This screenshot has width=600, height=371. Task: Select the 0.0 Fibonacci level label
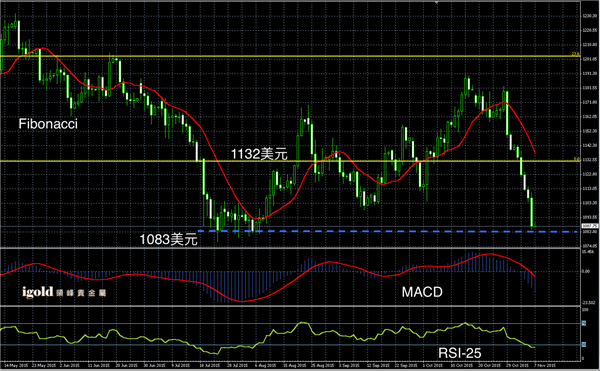pyautogui.click(x=577, y=159)
